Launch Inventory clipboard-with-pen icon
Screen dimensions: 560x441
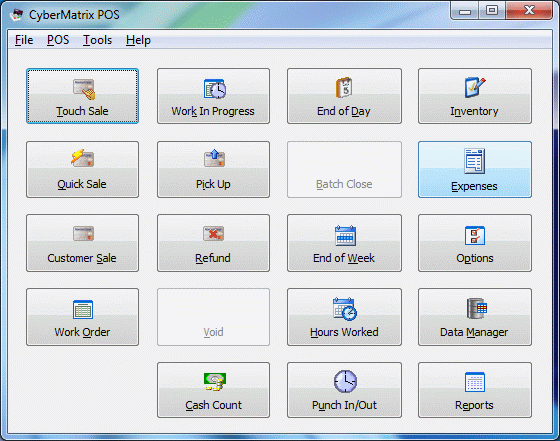pos(475,87)
